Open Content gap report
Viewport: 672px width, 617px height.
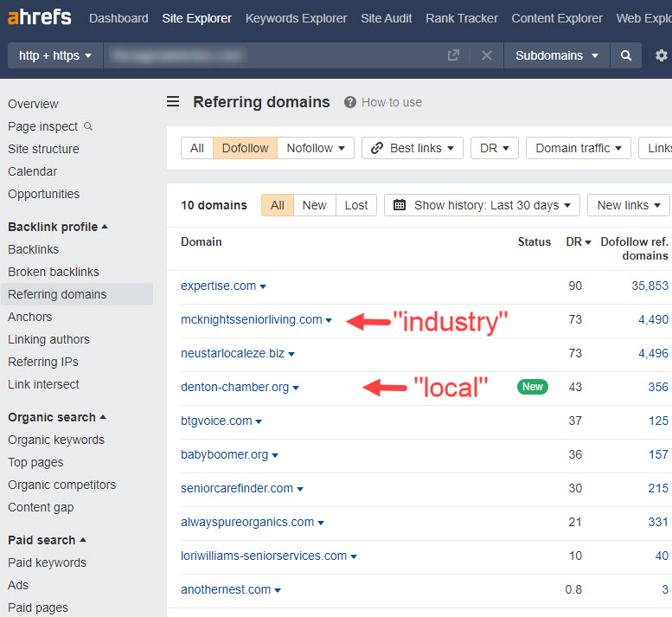pyautogui.click(x=41, y=507)
